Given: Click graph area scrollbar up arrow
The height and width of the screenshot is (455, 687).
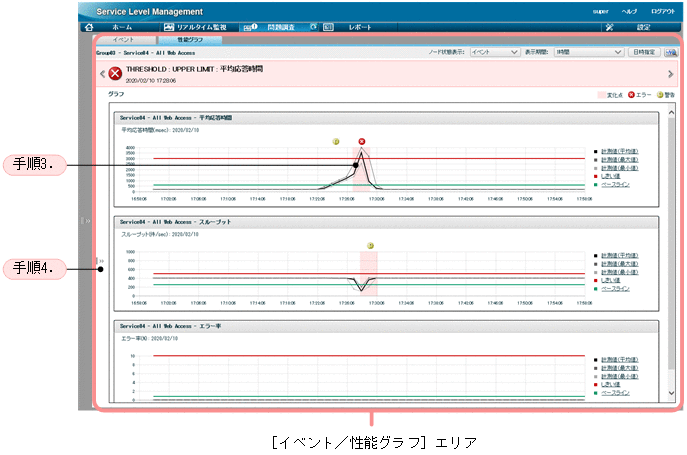Looking at the screenshot, I should click(671, 112).
